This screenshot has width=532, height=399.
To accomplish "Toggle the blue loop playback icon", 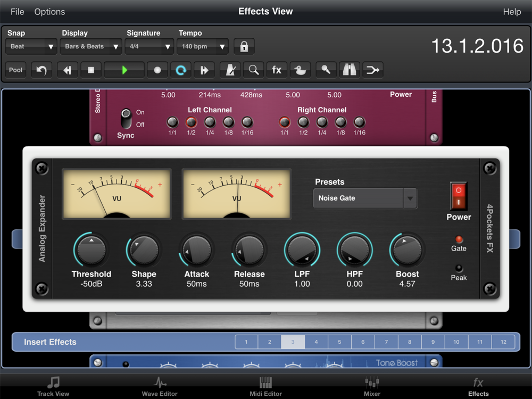I will (180, 70).
